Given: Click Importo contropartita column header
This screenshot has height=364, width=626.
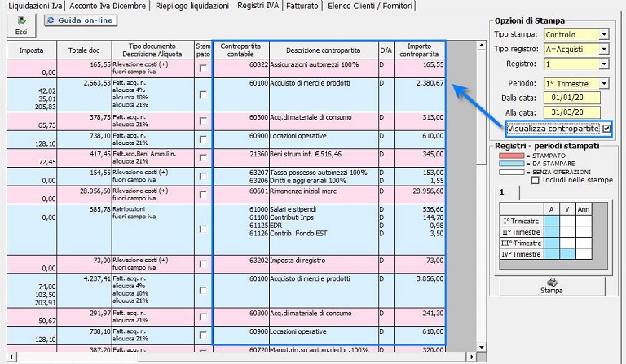Looking at the screenshot, I should 419,50.
